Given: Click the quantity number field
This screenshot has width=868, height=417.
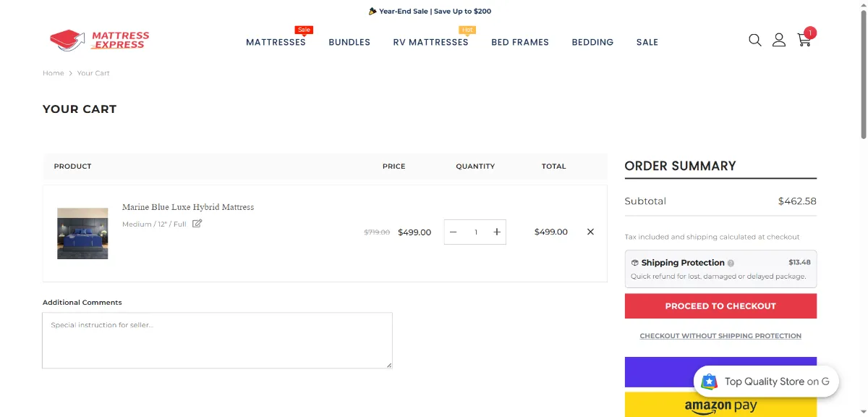Looking at the screenshot, I should coord(475,232).
